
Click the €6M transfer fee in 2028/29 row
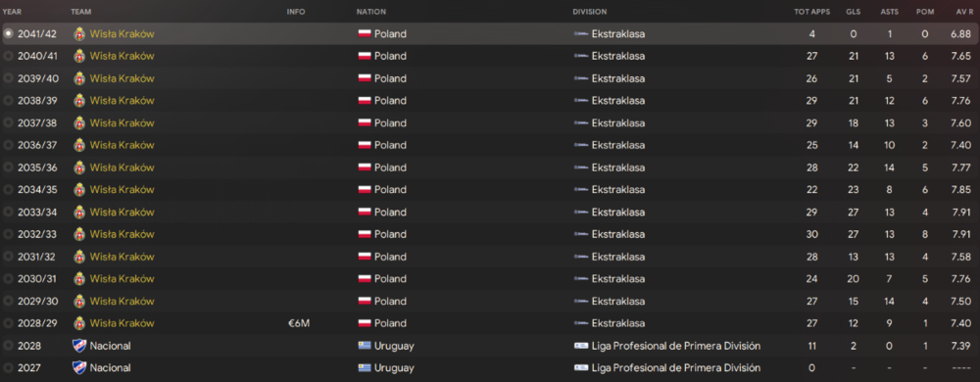[296, 323]
